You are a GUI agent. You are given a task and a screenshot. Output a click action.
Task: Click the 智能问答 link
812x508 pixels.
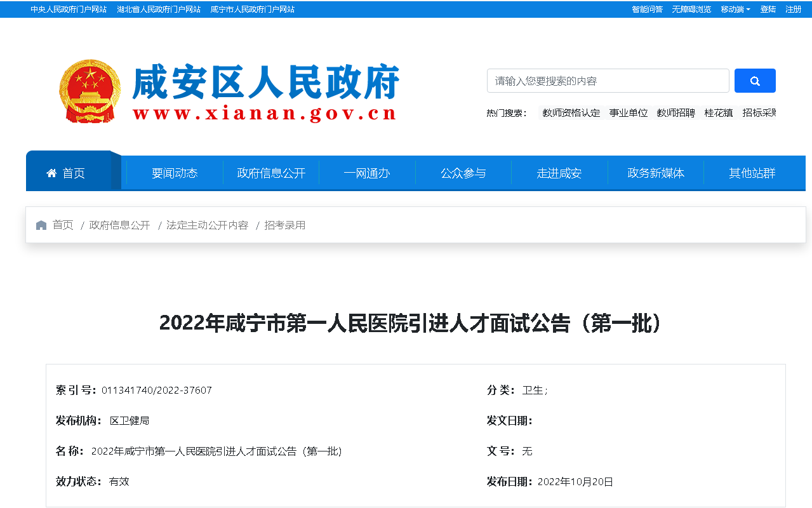click(x=647, y=10)
